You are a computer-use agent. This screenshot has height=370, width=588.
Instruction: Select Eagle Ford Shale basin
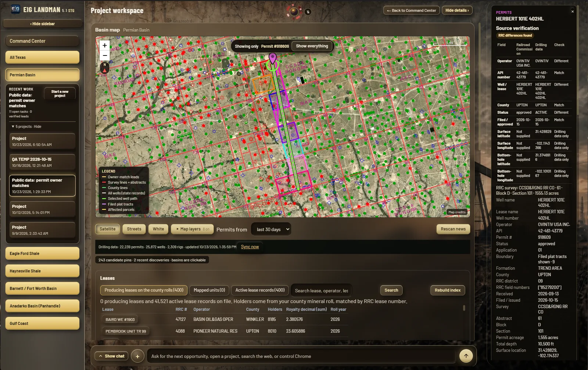(x=42, y=254)
